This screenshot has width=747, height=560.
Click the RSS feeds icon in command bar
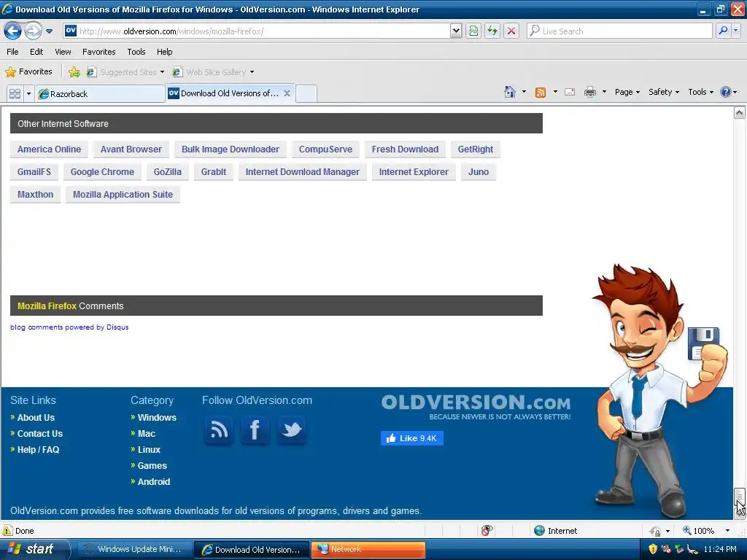tap(541, 93)
